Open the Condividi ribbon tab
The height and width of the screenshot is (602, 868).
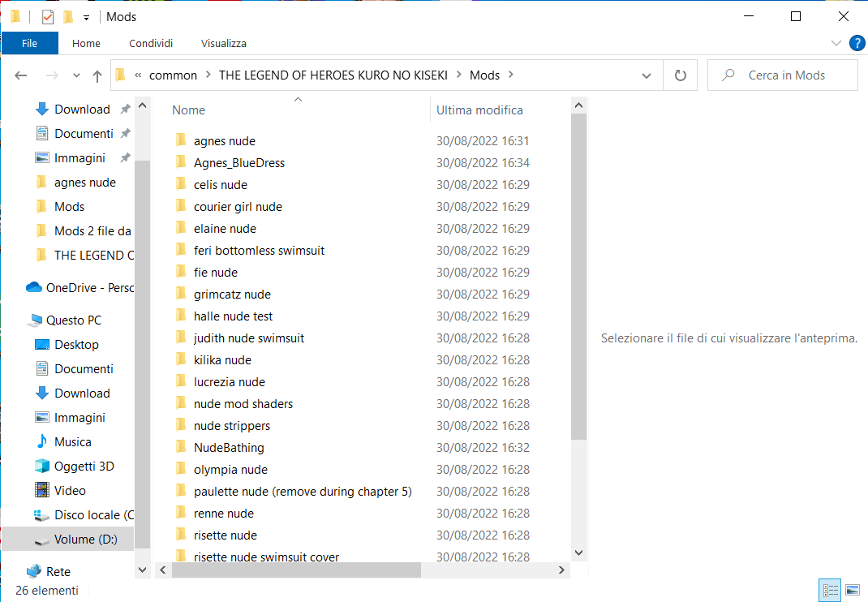(x=151, y=43)
